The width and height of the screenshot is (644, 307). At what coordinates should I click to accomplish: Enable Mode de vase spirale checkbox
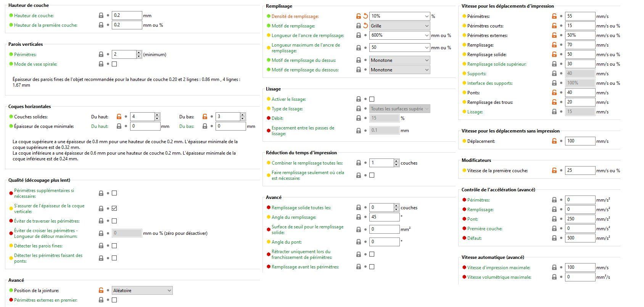[x=114, y=64]
